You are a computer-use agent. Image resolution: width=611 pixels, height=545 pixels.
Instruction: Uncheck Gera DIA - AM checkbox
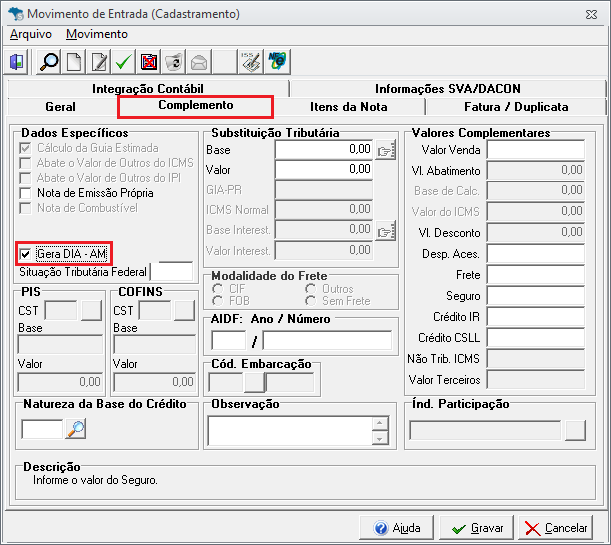25,254
